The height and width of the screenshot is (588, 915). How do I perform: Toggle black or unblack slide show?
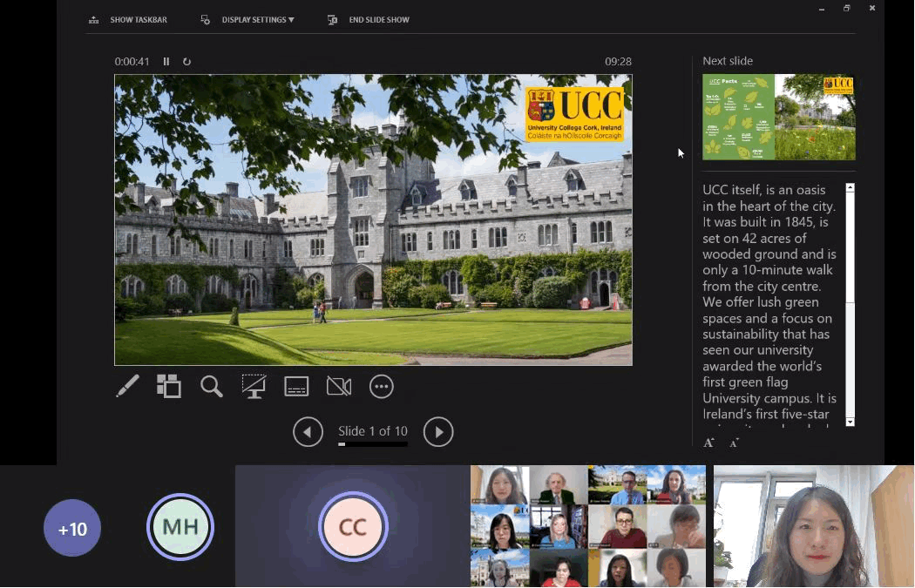(254, 386)
